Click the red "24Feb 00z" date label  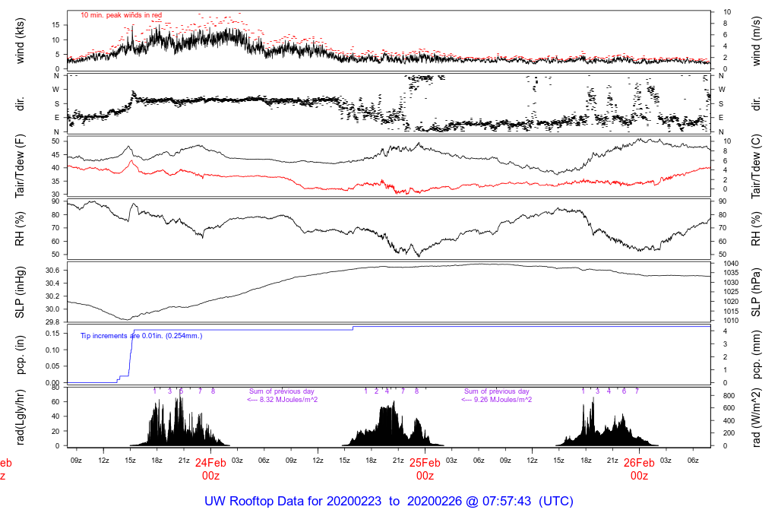(x=210, y=469)
